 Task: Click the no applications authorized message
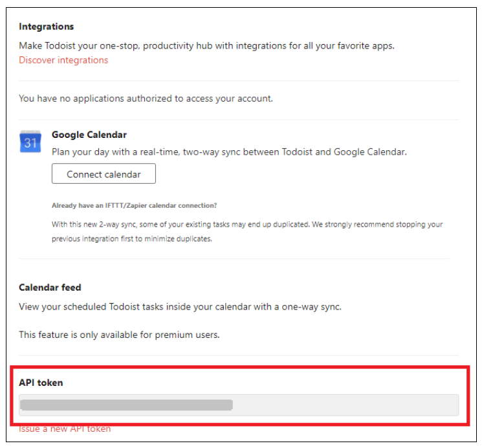[x=146, y=98]
